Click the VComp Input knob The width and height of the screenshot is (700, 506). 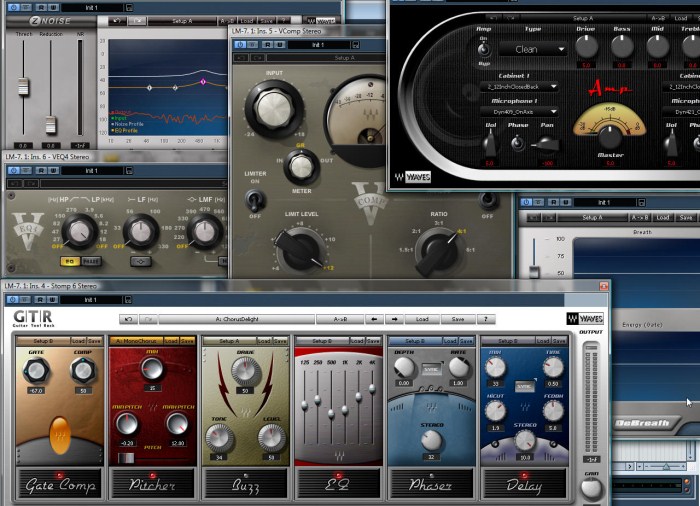point(269,107)
